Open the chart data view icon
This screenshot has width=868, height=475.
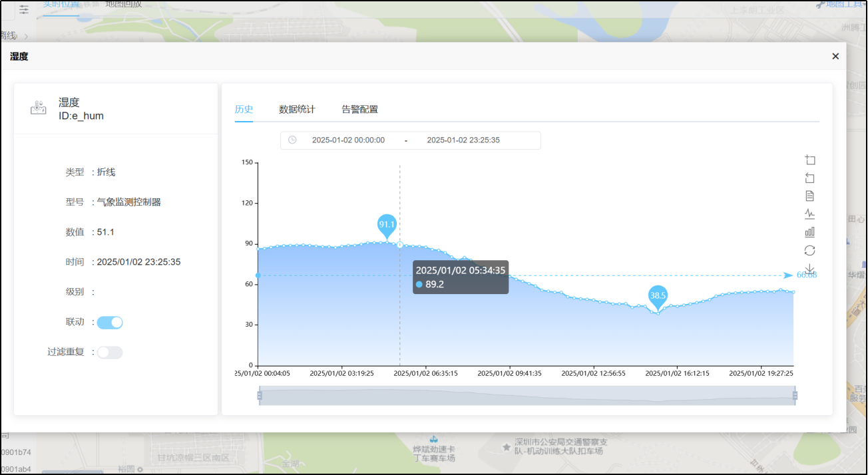click(809, 196)
